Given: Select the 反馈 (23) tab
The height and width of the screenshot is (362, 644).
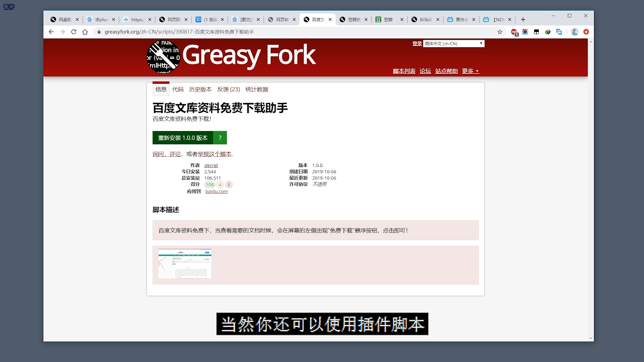Looking at the screenshot, I should click(x=228, y=89).
